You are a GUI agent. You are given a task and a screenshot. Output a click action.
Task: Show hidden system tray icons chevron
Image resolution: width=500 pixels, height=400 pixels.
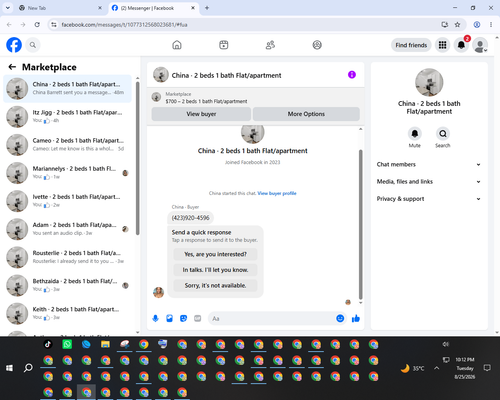(437, 368)
